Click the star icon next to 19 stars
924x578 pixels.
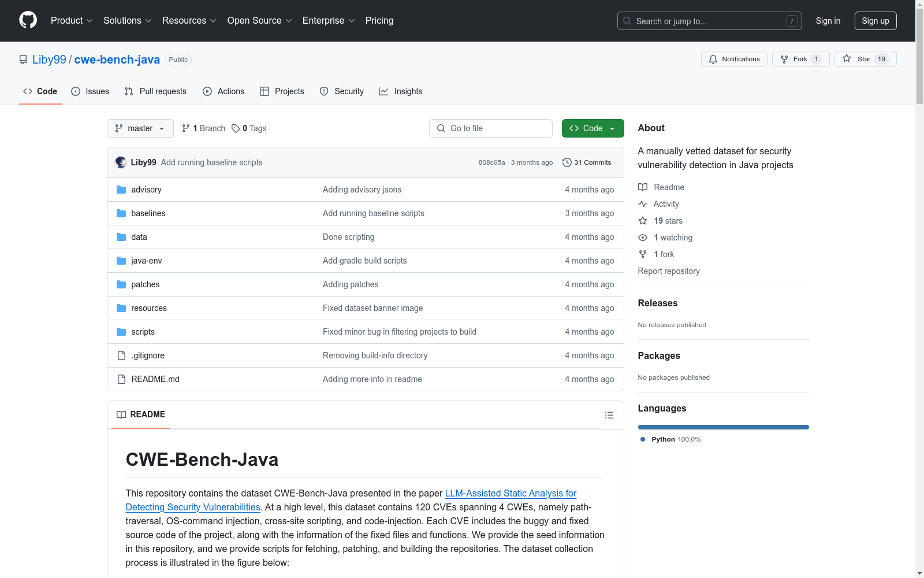click(x=643, y=221)
